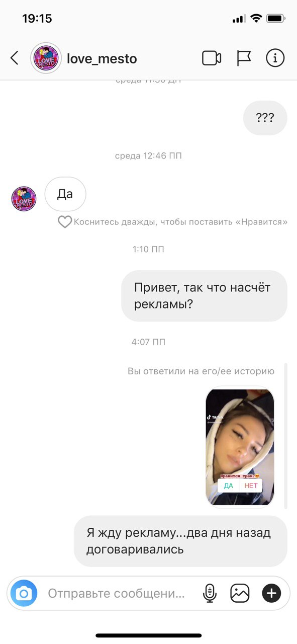The image size is (297, 644).
Task: Tap the plus icon for more options
Action: click(x=271, y=594)
